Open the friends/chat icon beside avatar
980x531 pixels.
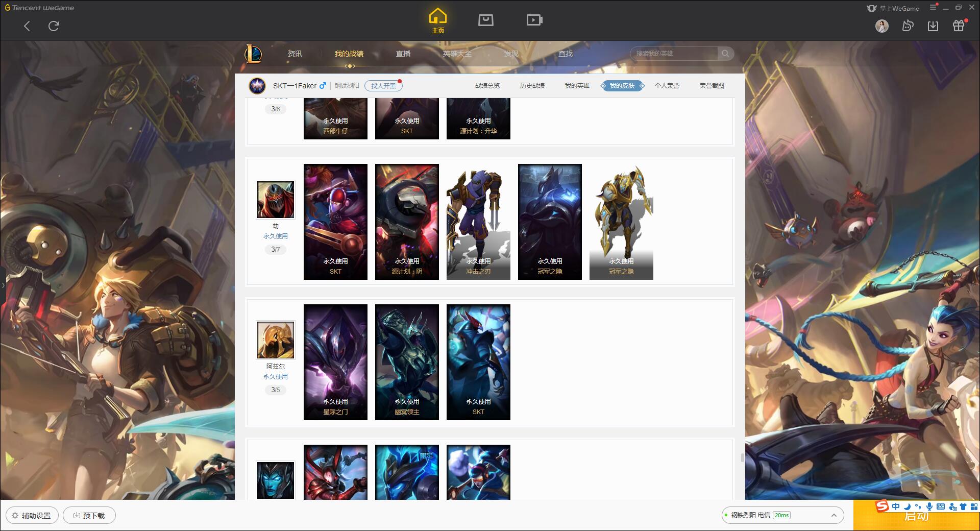point(908,26)
